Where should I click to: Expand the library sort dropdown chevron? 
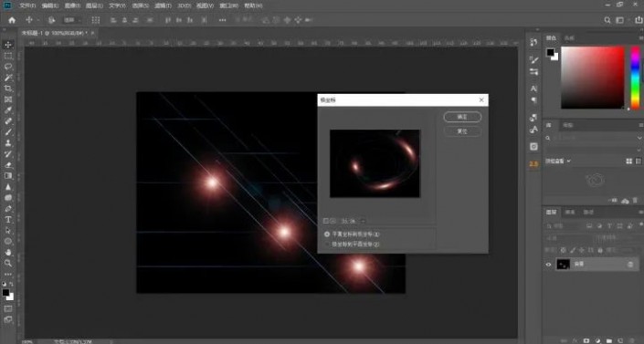(569, 162)
